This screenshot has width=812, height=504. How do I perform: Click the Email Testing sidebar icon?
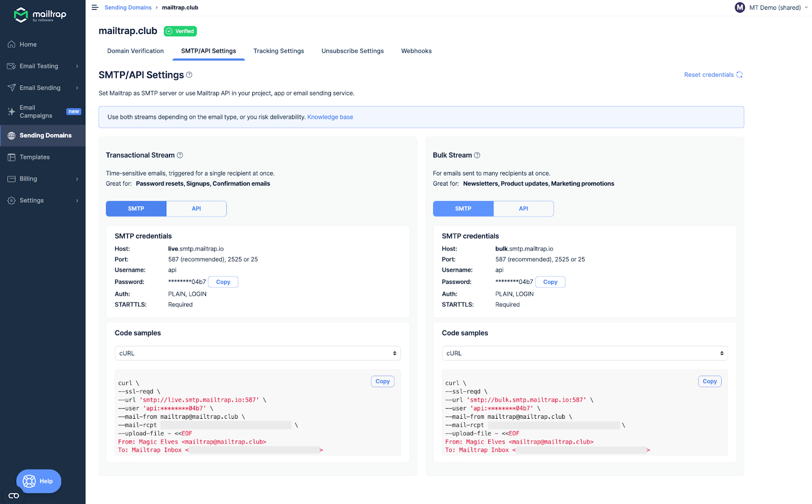(x=12, y=66)
